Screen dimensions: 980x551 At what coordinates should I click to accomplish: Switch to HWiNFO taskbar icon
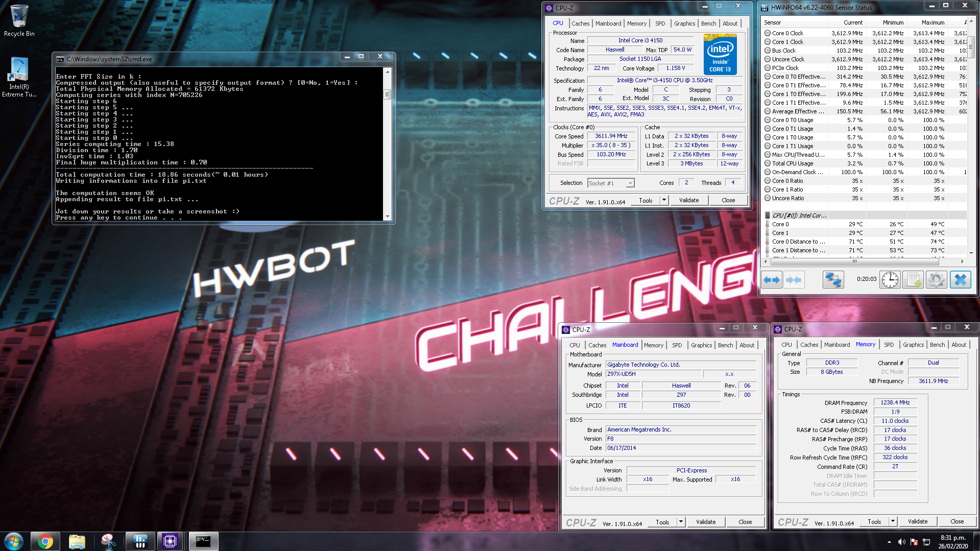point(139,541)
